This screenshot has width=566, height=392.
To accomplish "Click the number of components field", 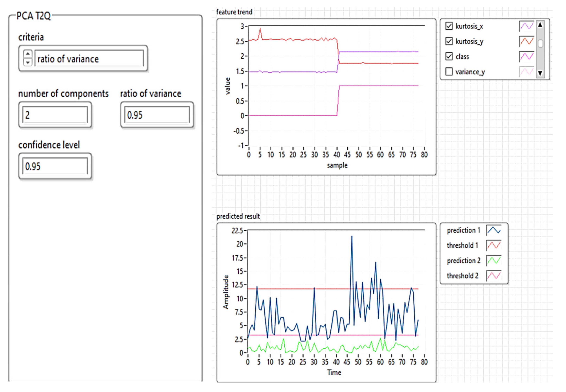I will tap(55, 115).
